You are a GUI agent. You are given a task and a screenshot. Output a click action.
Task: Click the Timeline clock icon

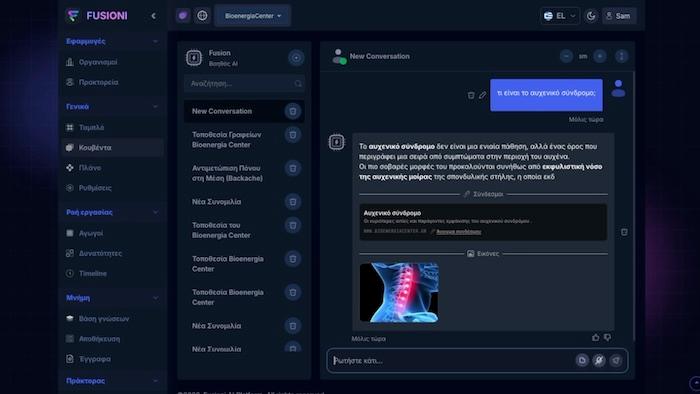coord(70,273)
